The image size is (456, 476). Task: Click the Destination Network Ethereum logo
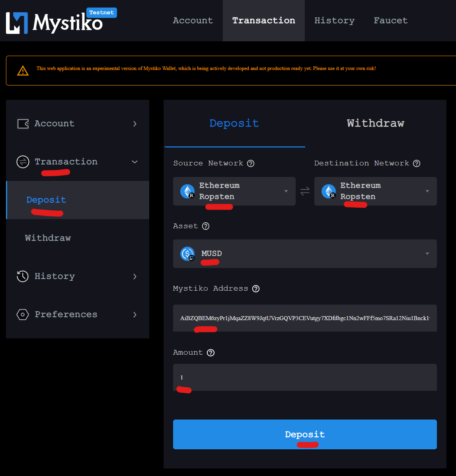point(329,191)
